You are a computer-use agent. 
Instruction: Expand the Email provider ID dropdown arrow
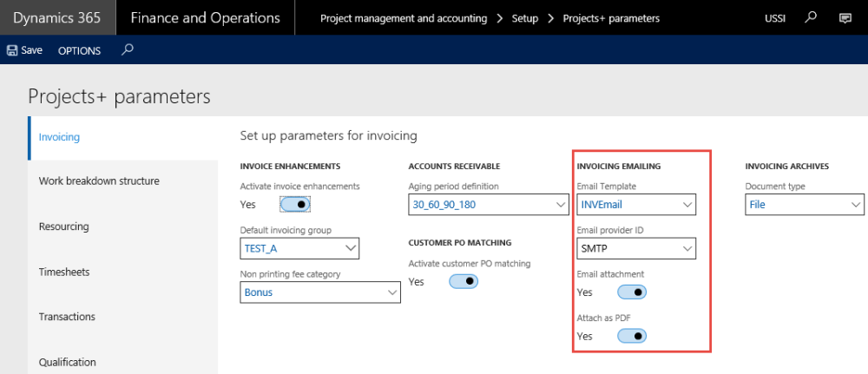click(x=687, y=249)
